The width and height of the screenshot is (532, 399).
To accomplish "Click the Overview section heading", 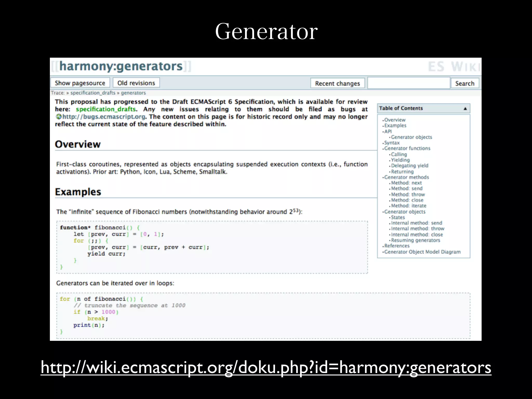I will (x=78, y=144).
